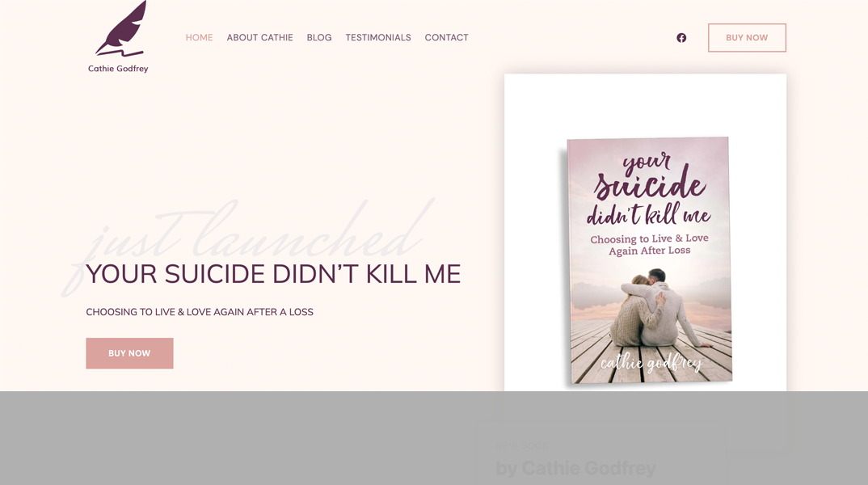868x485 pixels.
Task: Click the by Cathie Godfrey faded text
Action: 575,468
